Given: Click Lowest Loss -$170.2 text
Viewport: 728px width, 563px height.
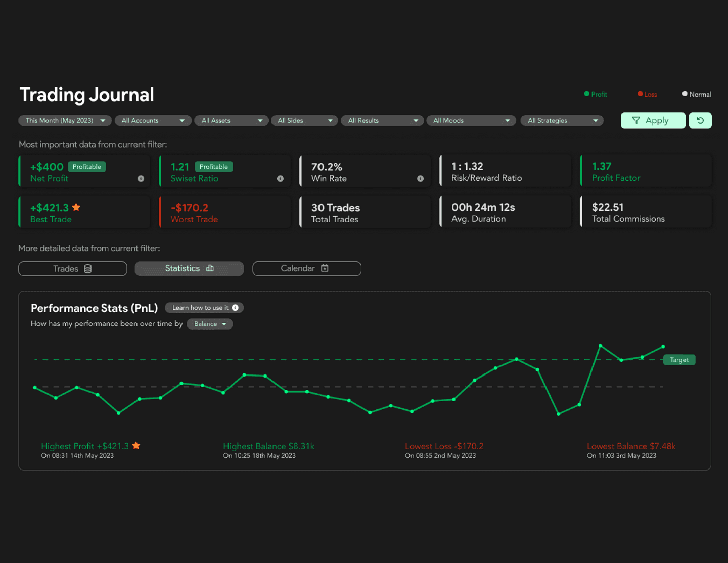Looking at the screenshot, I should [x=444, y=446].
